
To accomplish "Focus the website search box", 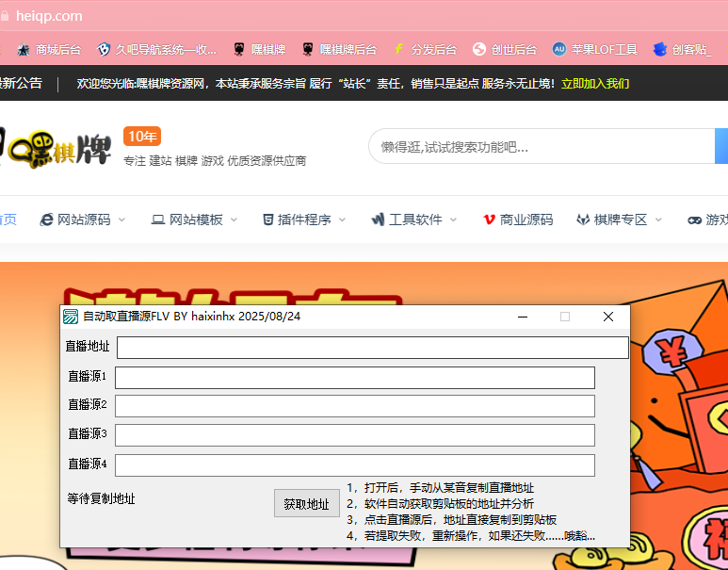I will (x=537, y=147).
